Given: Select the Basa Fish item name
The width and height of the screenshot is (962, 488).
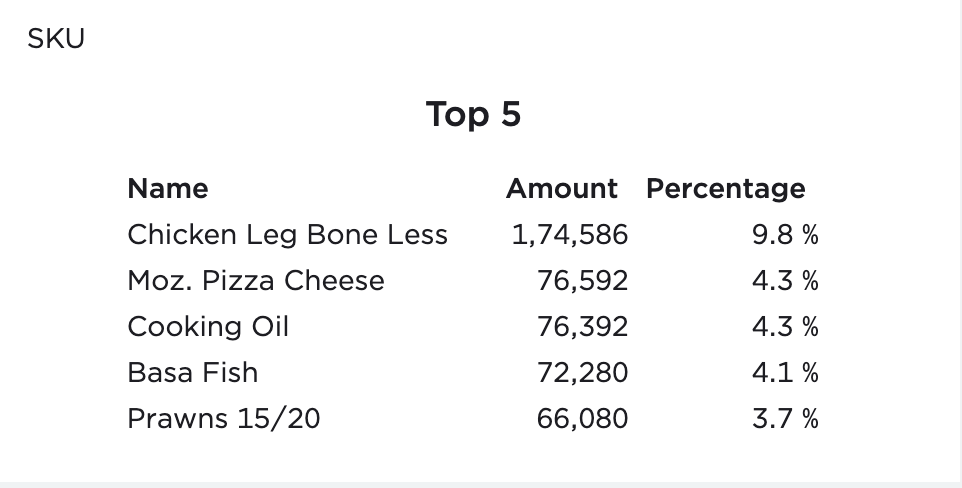Looking at the screenshot, I should 193,373.
